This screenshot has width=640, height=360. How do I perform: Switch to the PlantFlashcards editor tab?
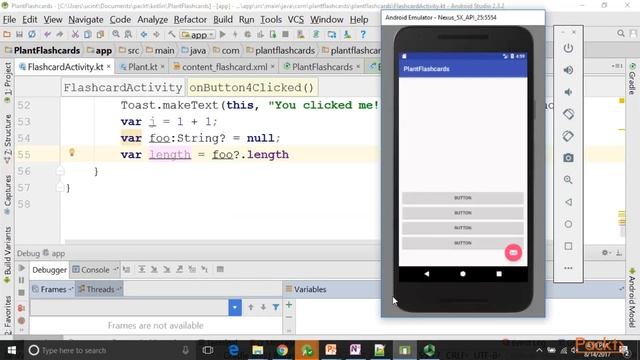coord(322,67)
